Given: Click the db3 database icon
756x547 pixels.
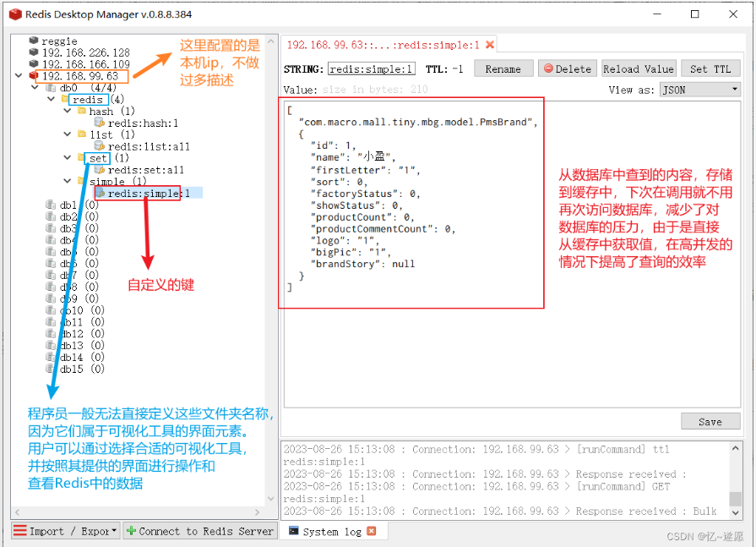Looking at the screenshot, I should point(51,227).
